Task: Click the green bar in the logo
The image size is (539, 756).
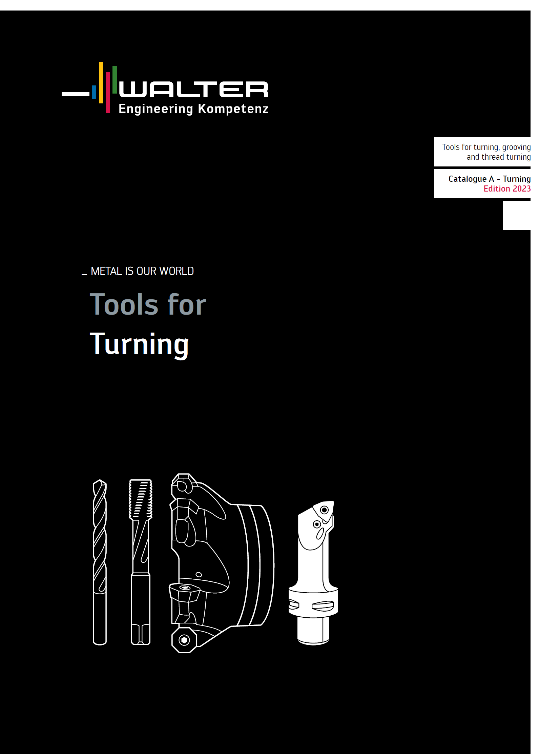Action: [115, 79]
